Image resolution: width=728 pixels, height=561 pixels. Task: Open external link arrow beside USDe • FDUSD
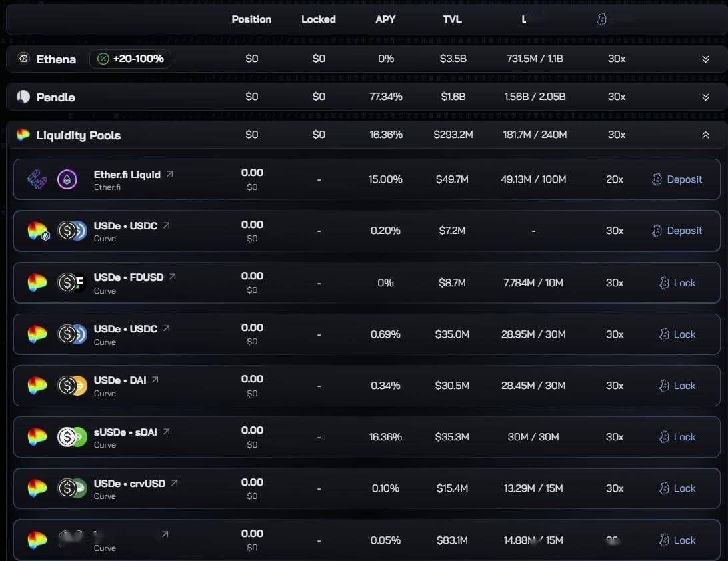(173, 277)
